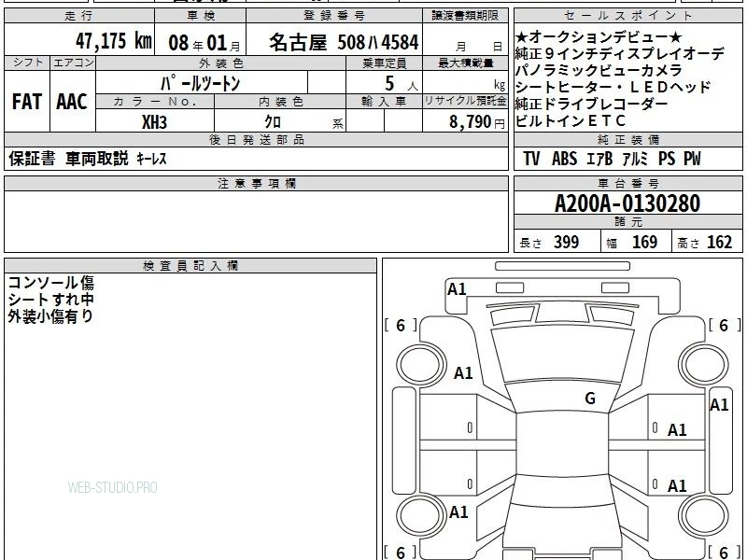The image size is (747, 560).
Task: Select sales point 'パノラミックビューカメラ'
Action: click(x=599, y=71)
